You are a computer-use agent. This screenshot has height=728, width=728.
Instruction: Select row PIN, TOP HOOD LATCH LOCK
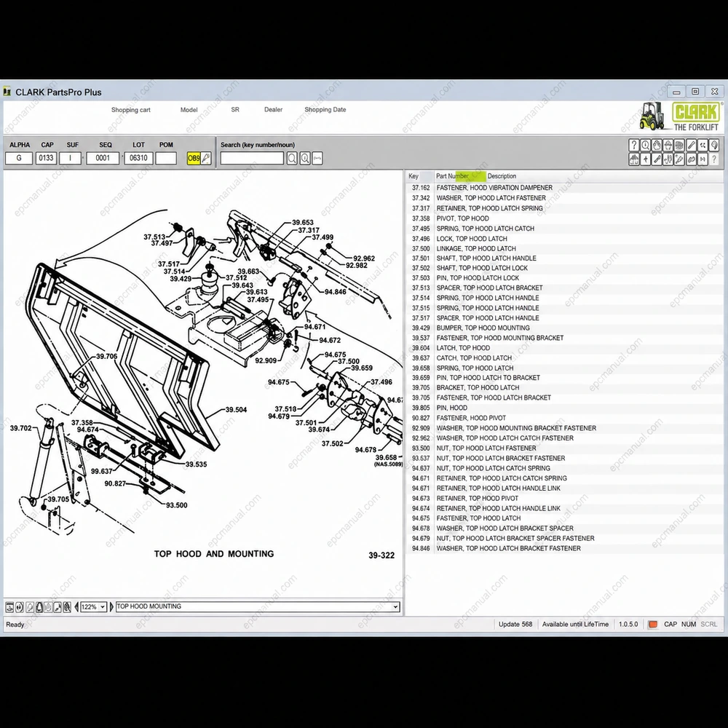(565, 278)
